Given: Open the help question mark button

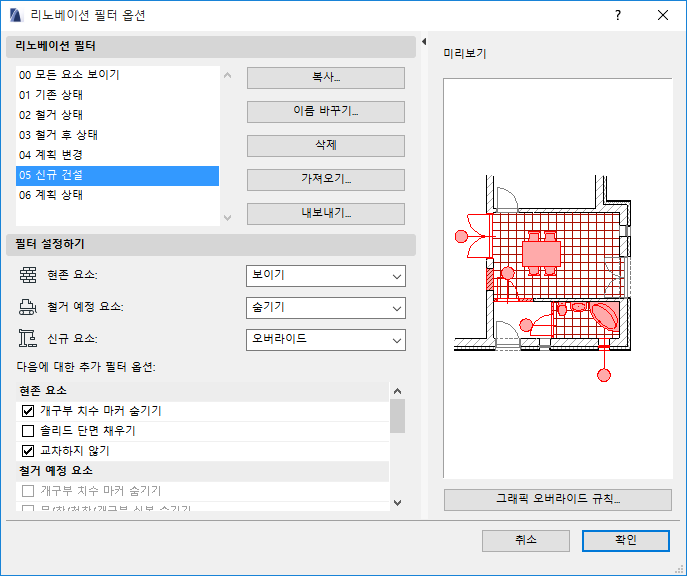Looking at the screenshot, I should (618, 15).
